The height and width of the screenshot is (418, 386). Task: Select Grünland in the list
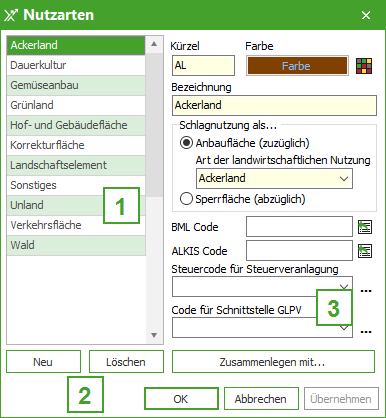pos(76,105)
